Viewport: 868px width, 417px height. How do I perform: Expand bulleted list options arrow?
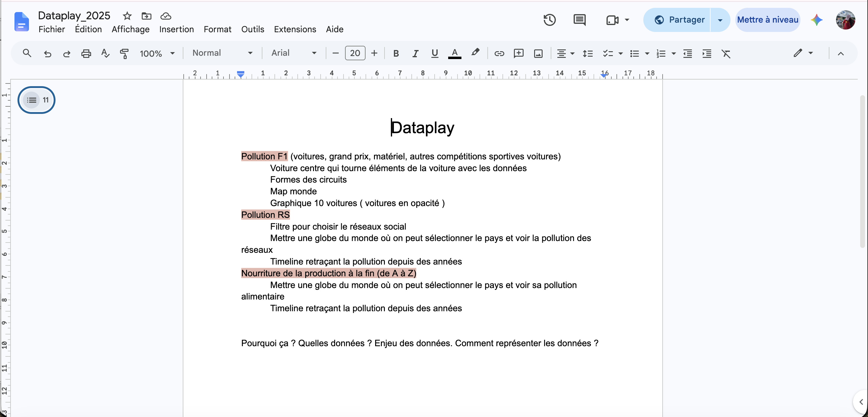(647, 53)
